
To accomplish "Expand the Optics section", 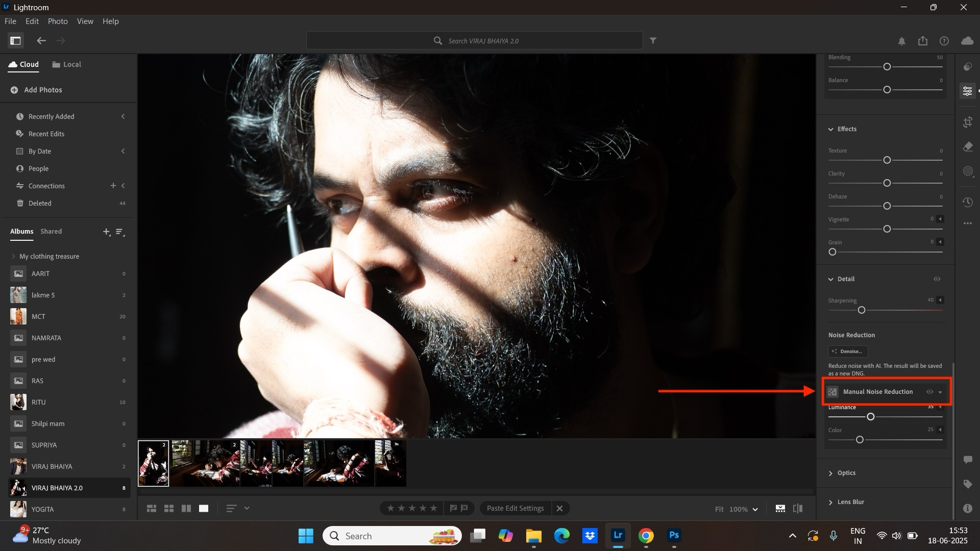I will tap(830, 473).
